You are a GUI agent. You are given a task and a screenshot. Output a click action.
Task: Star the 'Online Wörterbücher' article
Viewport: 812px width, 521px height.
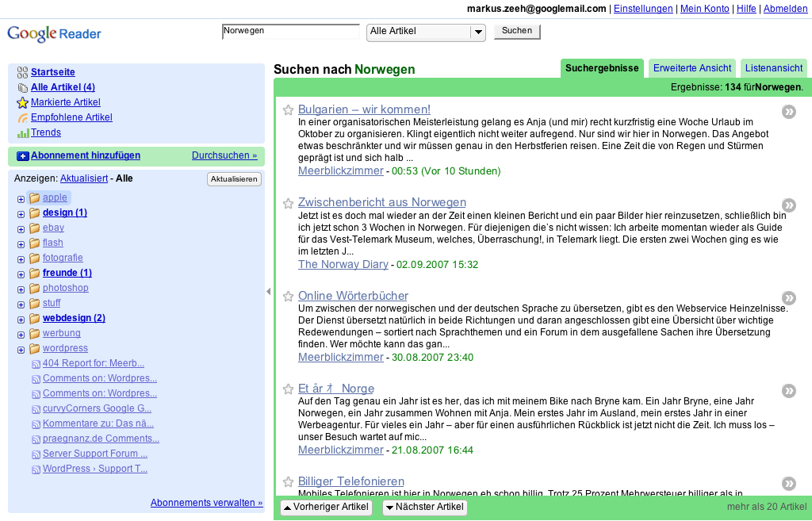click(x=288, y=297)
